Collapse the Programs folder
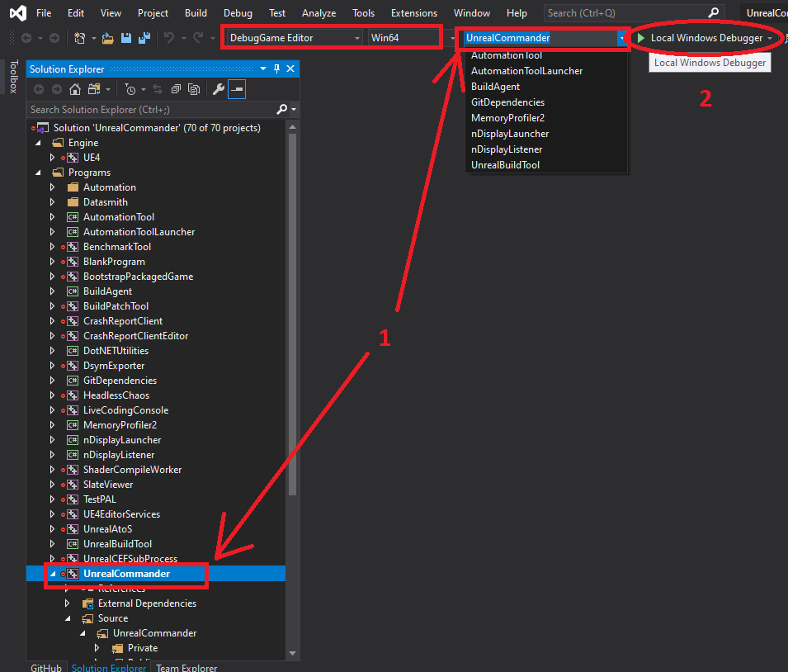Screen dimensions: 788x672 click(x=38, y=173)
